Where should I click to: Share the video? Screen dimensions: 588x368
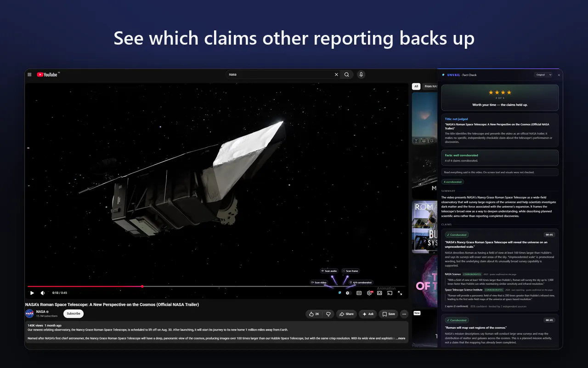[x=346, y=314]
